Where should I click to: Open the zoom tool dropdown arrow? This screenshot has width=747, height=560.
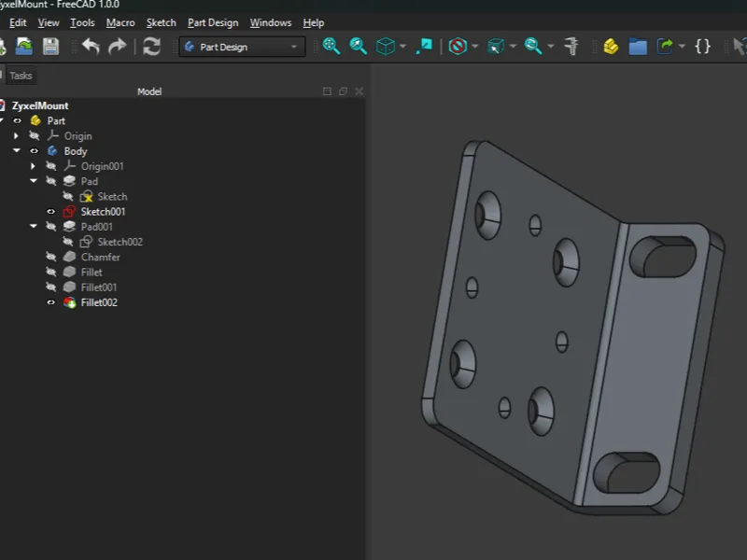[551, 47]
